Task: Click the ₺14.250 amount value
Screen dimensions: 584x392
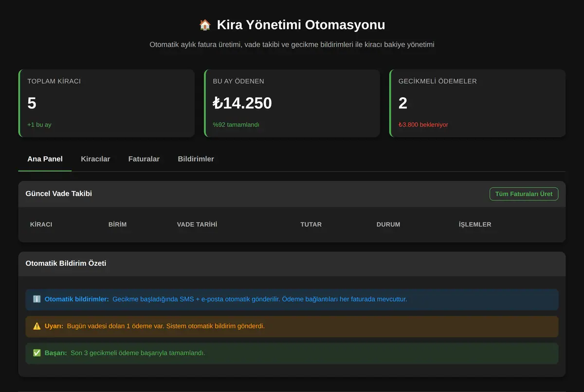Action: (x=242, y=103)
